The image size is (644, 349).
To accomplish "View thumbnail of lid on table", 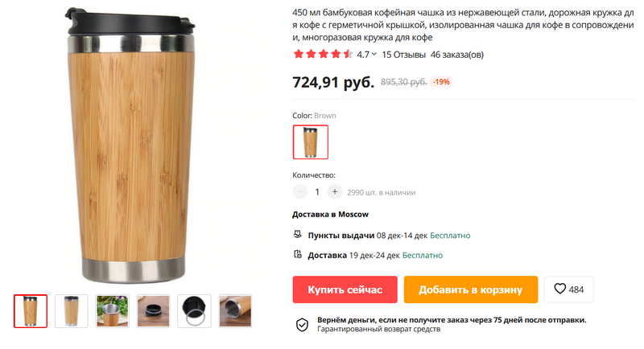I will click(153, 311).
